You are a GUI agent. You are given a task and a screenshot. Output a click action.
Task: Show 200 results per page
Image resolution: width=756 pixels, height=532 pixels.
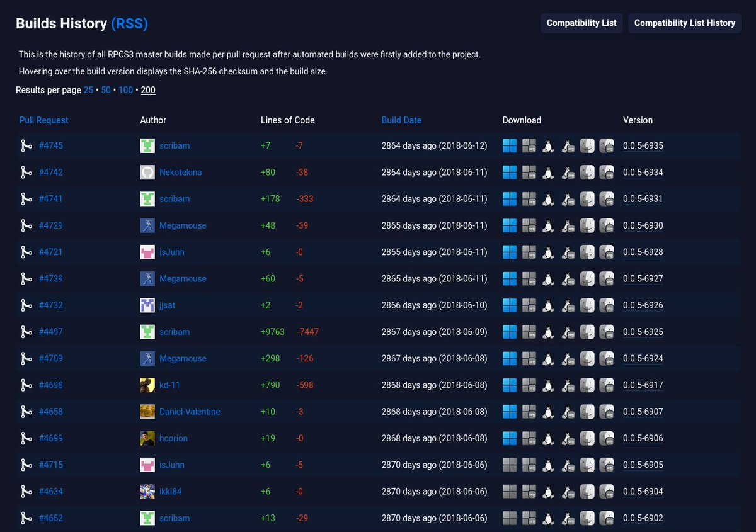point(148,90)
